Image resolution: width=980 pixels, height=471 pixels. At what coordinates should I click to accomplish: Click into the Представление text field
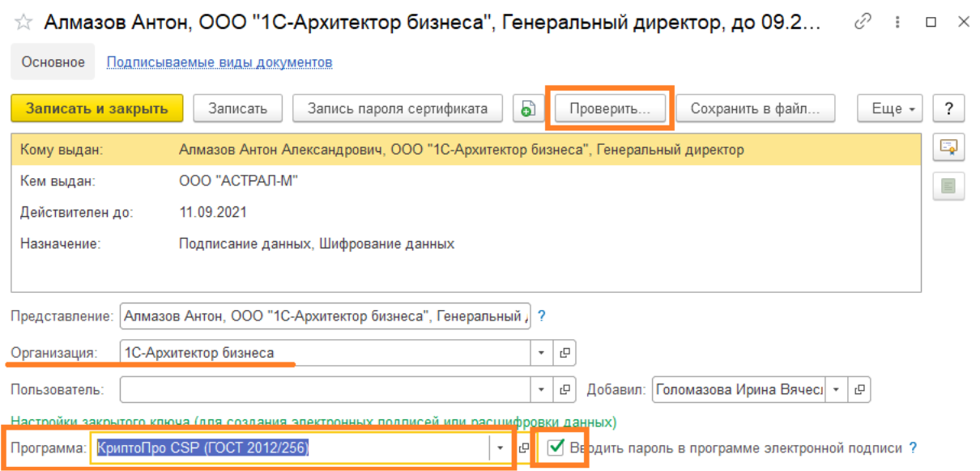[x=324, y=316]
